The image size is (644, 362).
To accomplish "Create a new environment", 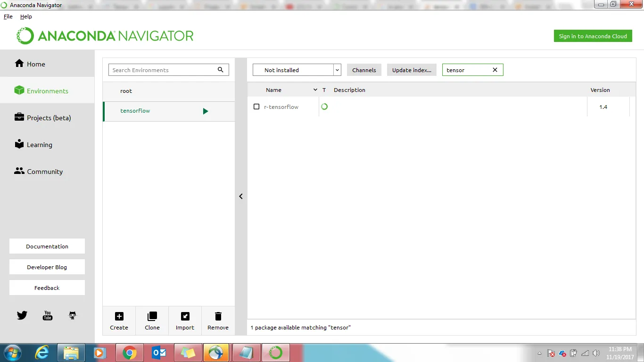I will (119, 321).
